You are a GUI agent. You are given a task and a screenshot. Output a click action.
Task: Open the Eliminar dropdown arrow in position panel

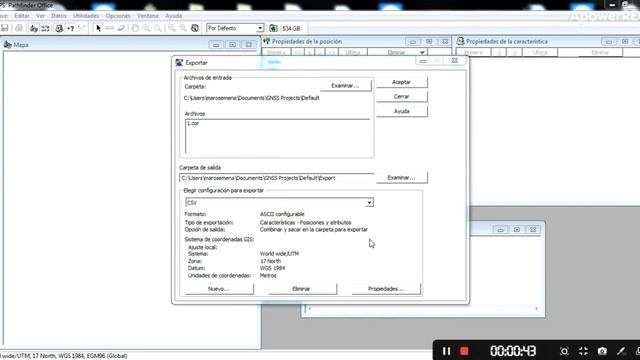422,53
